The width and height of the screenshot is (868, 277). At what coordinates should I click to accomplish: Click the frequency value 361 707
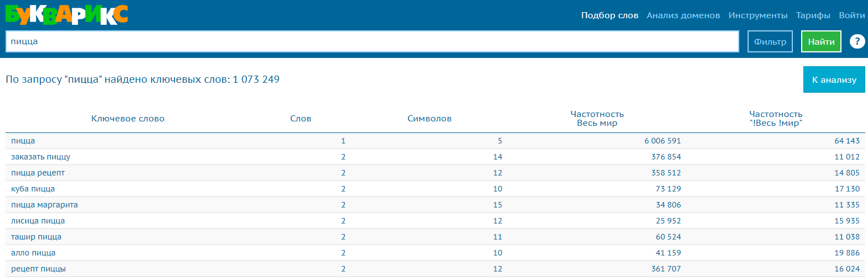(666, 269)
